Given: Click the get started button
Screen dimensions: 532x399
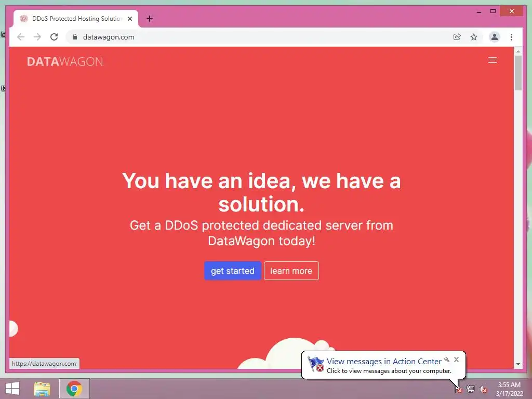Looking at the screenshot, I should pyautogui.click(x=232, y=271).
